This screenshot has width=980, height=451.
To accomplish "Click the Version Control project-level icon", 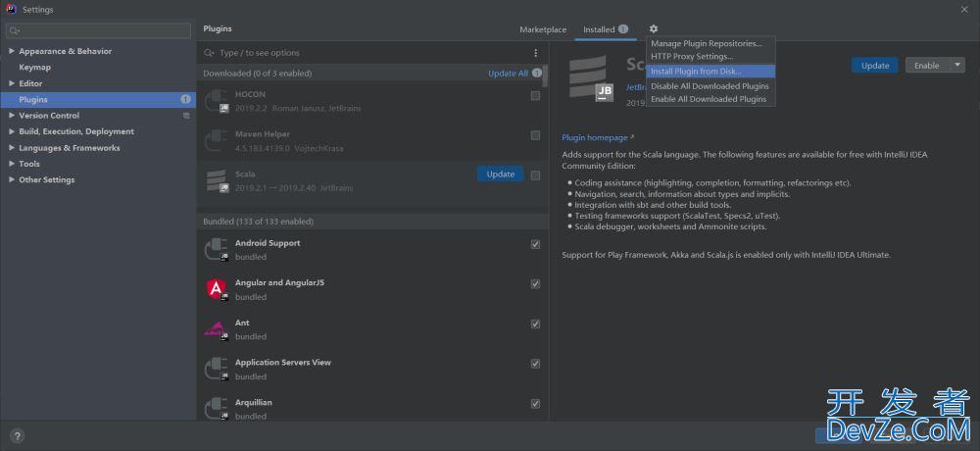I will [x=186, y=116].
